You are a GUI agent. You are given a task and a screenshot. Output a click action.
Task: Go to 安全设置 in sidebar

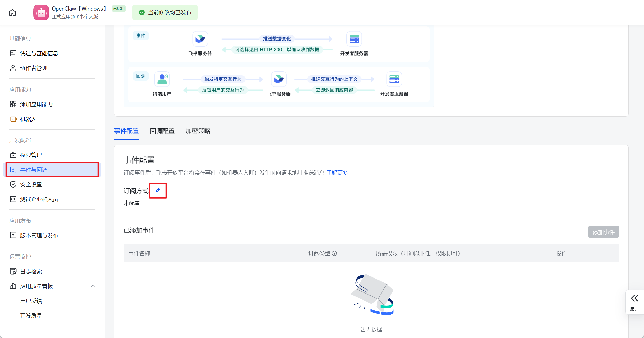[x=31, y=184]
